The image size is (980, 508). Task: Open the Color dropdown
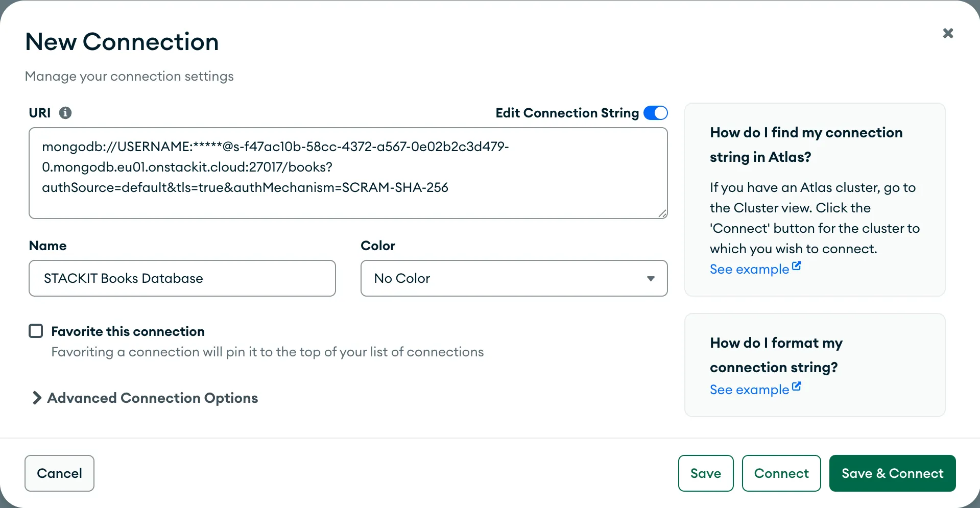click(514, 278)
